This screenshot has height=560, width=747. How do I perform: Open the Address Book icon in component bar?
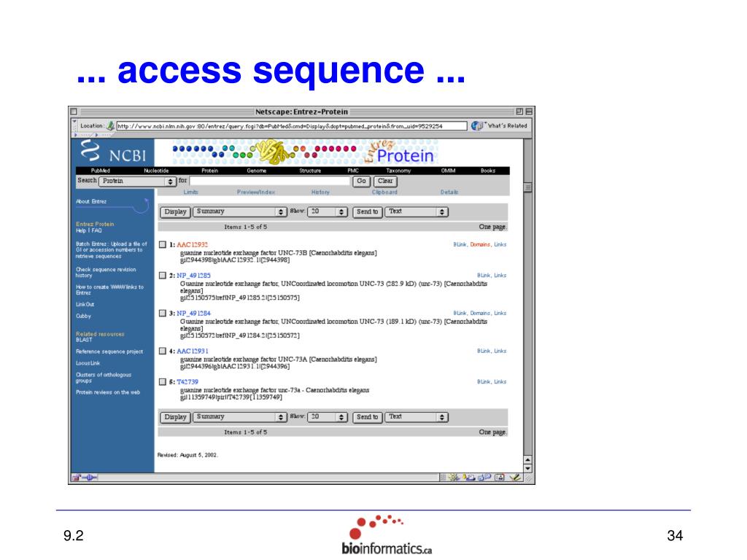(500, 477)
